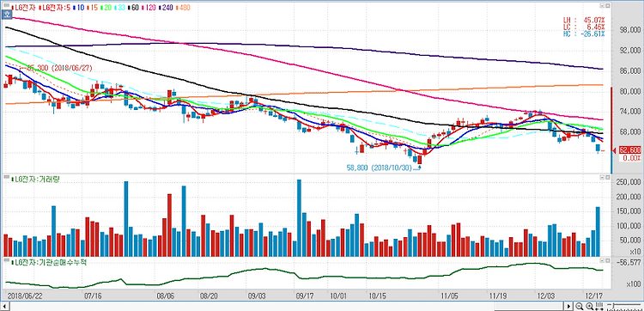
Task: Open volume panel dropdown arrow button
Action: tap(602, 178)
